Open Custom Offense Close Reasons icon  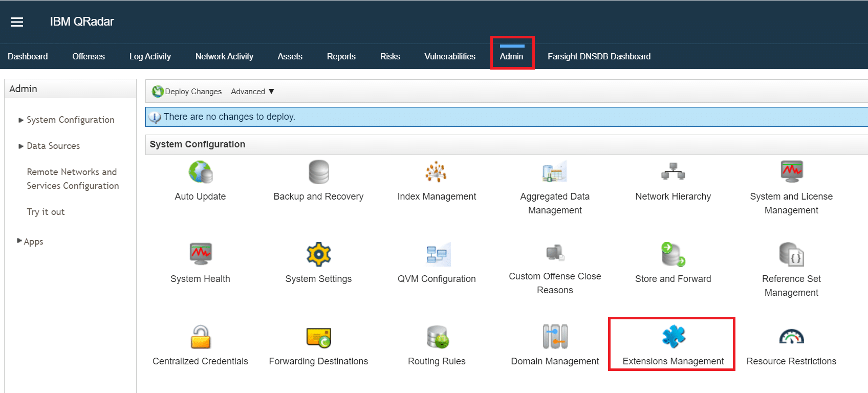click(x=555, y=253)
